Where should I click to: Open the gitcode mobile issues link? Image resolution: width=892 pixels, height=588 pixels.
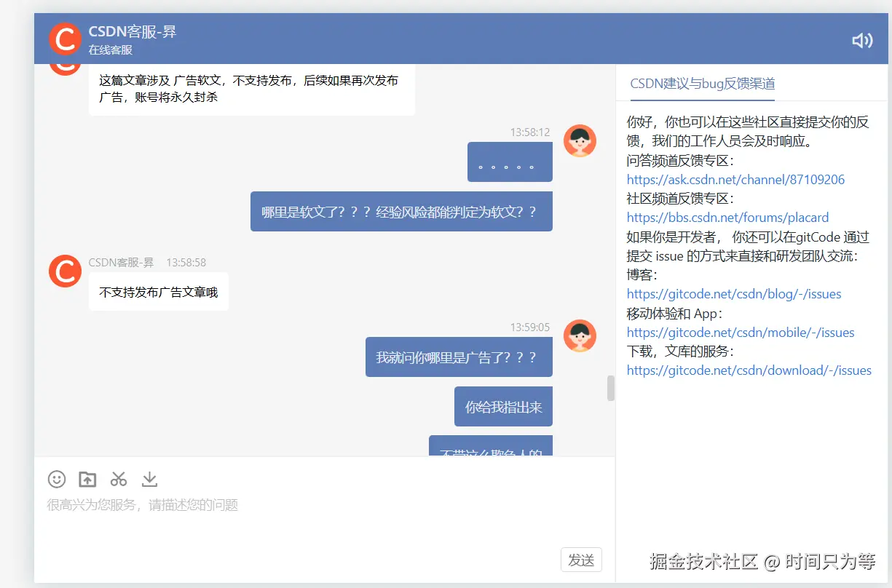[x=741, y=332]
